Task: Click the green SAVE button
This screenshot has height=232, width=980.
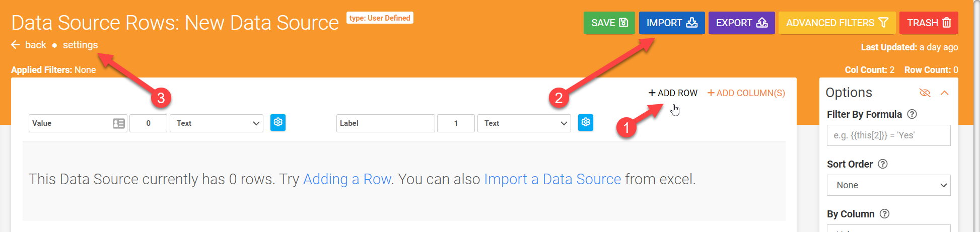Action: click(x=609, y=23)
